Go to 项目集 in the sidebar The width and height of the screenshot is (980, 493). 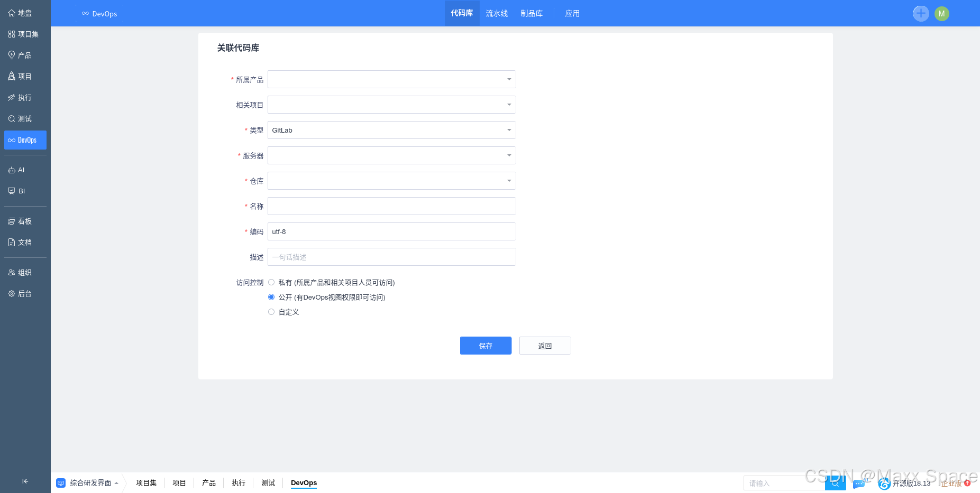25,34
